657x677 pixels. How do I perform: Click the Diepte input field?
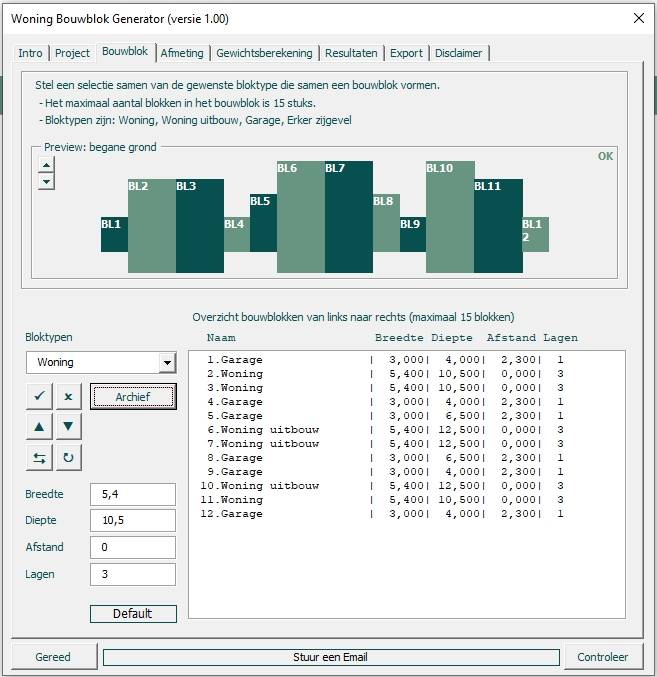[133, 520]
